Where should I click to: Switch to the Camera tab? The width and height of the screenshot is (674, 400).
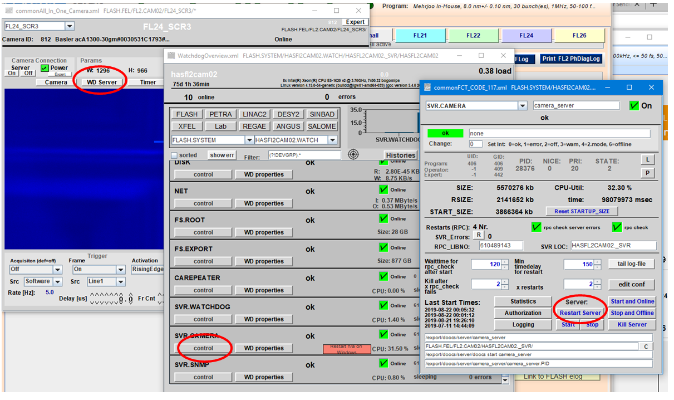click(x=55, y=82)
